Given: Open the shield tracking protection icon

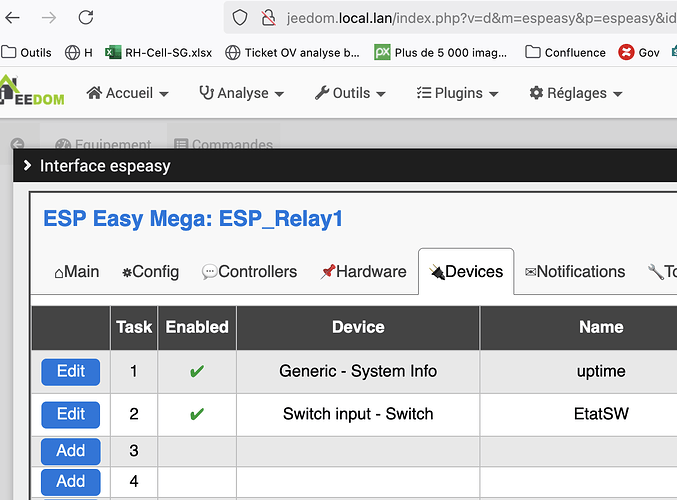Looking at the screenshot, I should 240,18.
